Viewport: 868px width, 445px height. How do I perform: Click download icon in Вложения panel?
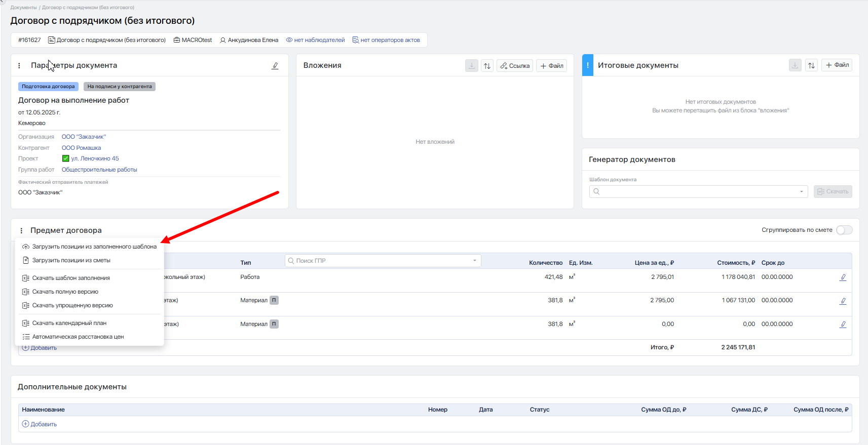[472, 66]
